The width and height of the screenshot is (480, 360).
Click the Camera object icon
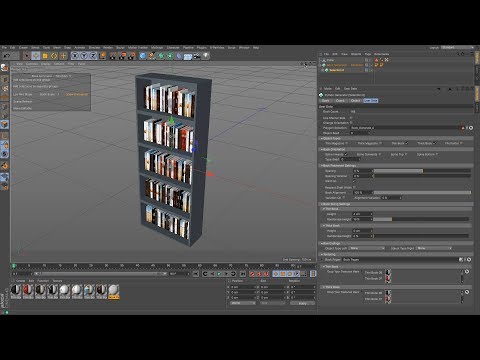click(x=197, y=56)
